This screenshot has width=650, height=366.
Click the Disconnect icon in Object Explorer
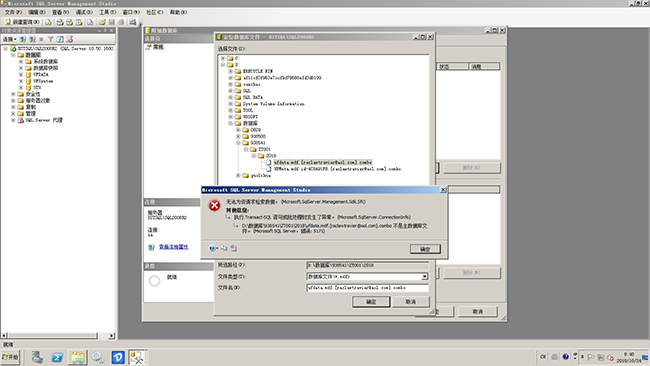coord(32,39)
